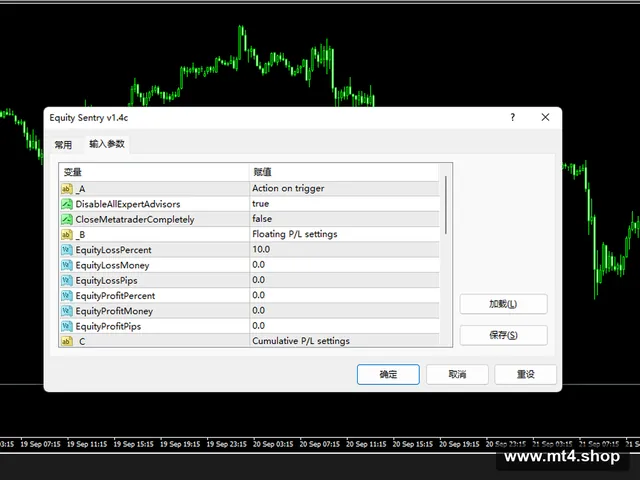This screenshot has width=640, height=480.
Task: Select the _B variable name
Action: (x=80, y=235)
